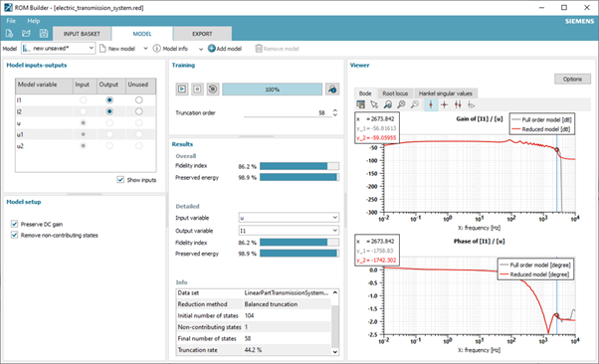Open the Model selector combo box

point(58,48)
